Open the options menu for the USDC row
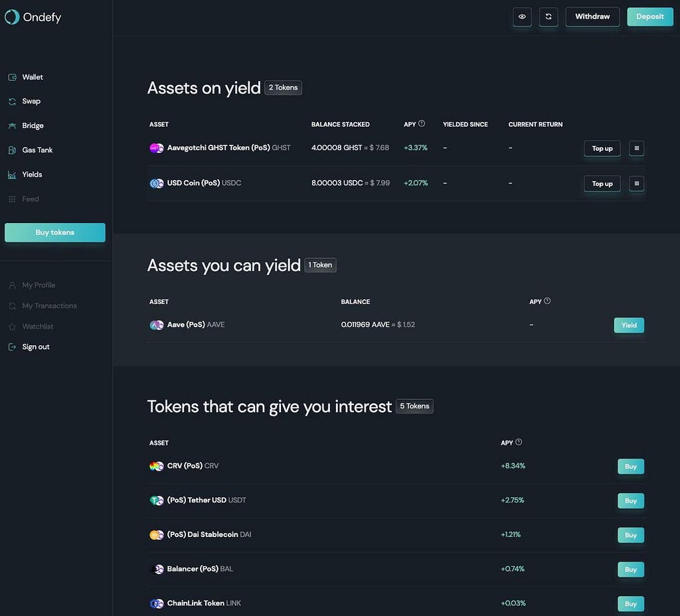 636,184
